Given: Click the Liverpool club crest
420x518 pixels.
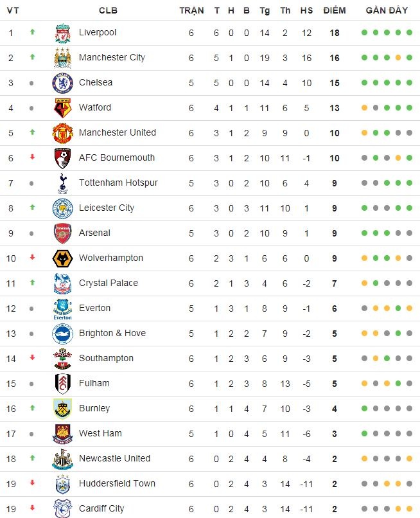Looking at the screenshot, I should 62,32.
